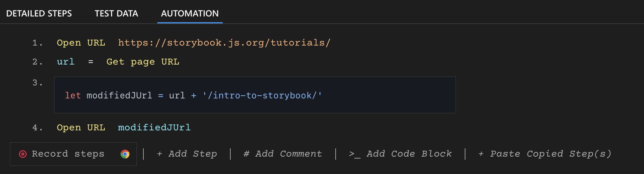Select the Automation tab
Image resolution: width=644 pixels, height=174 pixels.
[190, 14]
